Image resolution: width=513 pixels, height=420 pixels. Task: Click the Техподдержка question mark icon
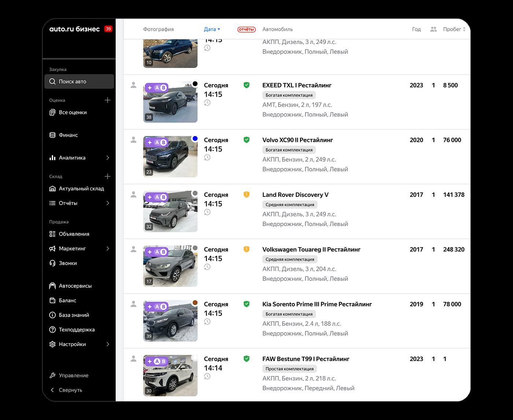click(x=52, y=330)
